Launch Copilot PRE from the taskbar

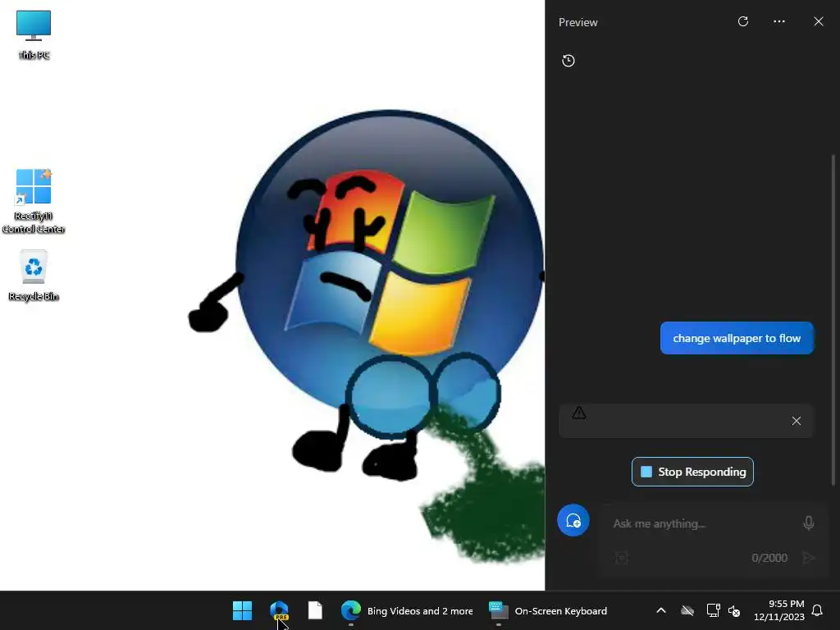click(279, 610)
